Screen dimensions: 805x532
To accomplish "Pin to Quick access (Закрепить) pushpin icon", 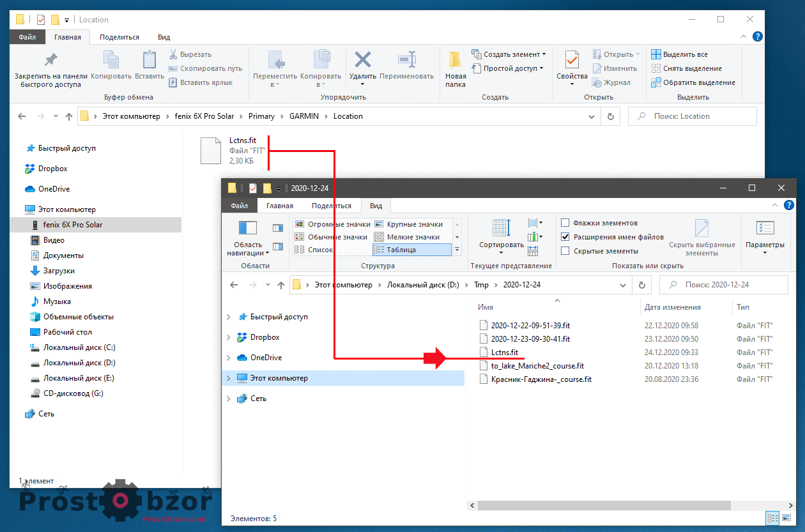I will (50, 61).
